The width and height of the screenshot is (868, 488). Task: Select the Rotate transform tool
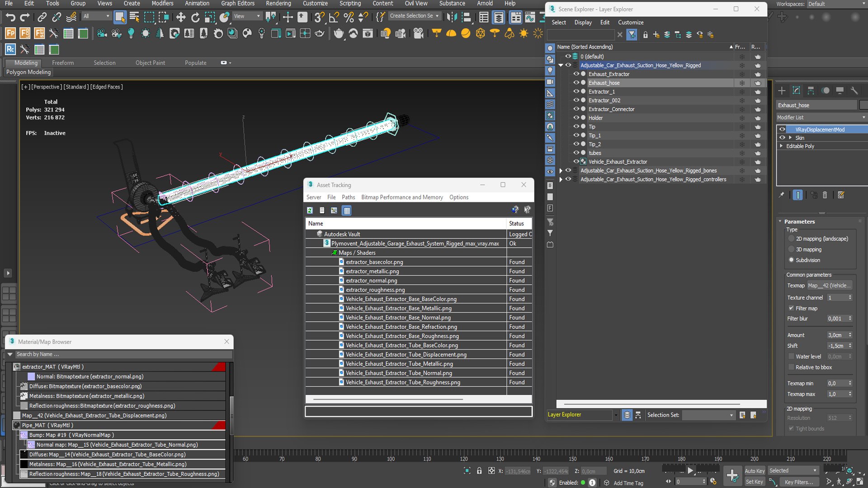pos(195,18)
